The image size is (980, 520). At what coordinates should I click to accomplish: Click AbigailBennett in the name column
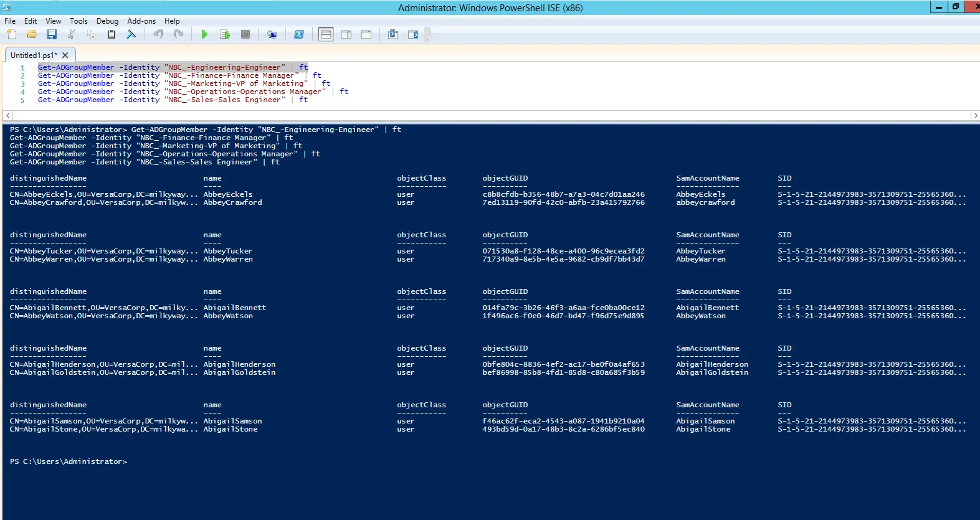[235, 308]
